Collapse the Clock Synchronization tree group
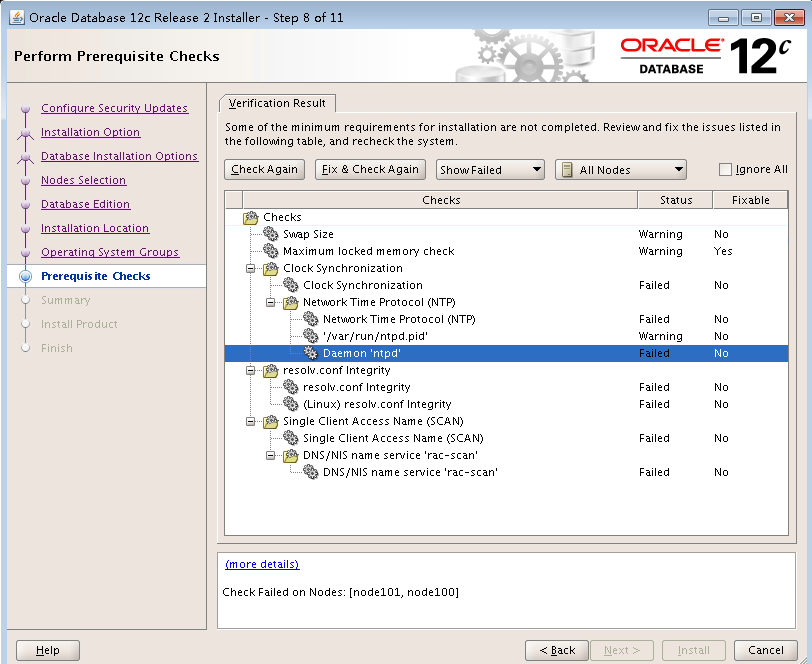This screenshot has width=812, height=664. (251, 268)
